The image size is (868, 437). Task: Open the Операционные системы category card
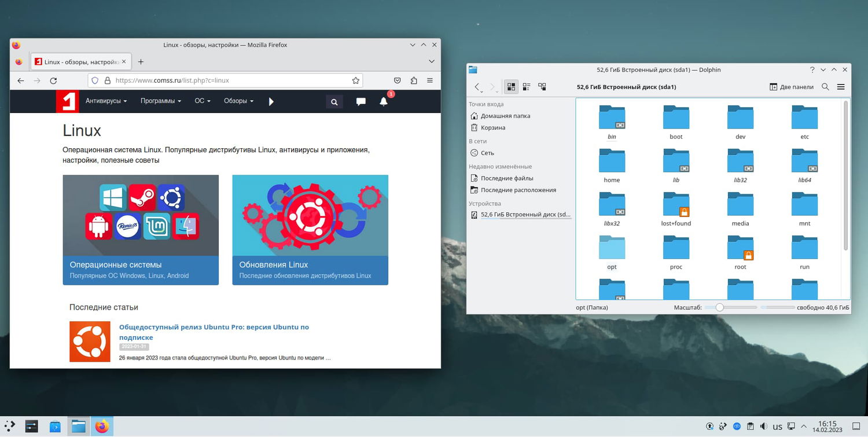(141, 230)
